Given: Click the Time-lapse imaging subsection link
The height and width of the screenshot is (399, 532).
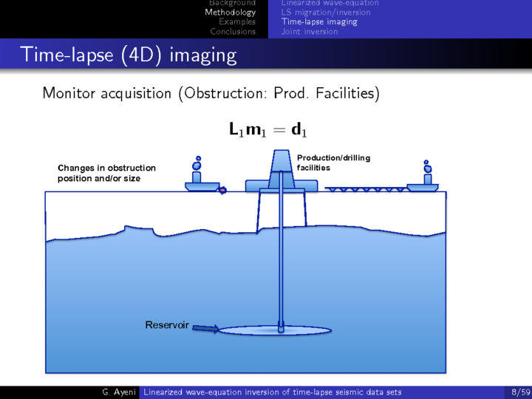Looking at the screenshot, I should (318, 22).
